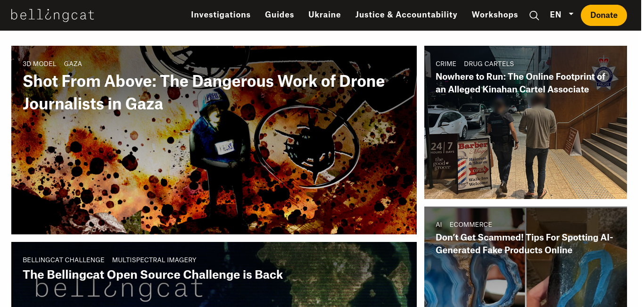Open the MULTISPECTRAL IMAGERY tag
The height and width of the screenshot is (307, 644).
(x=154, y=260)
